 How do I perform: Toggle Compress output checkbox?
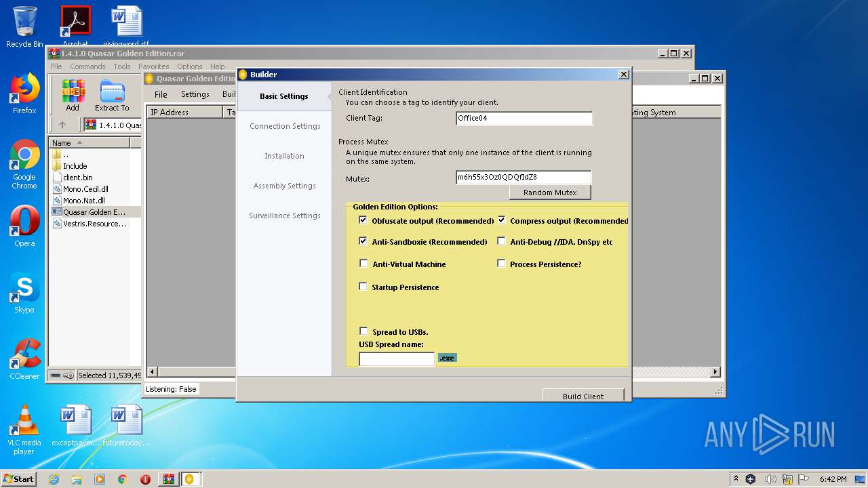point(502,220)
